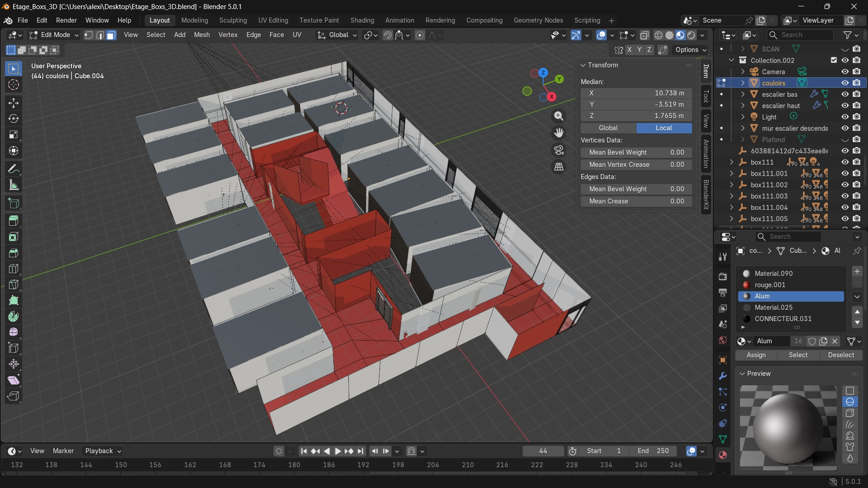Toggle camera view icon in viewport

[x=559, y=150]
